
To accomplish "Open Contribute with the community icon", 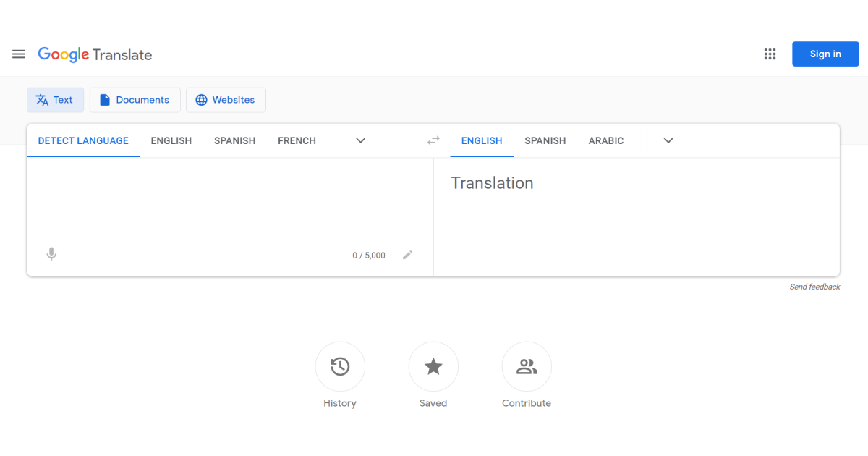I will click(527, 366).
